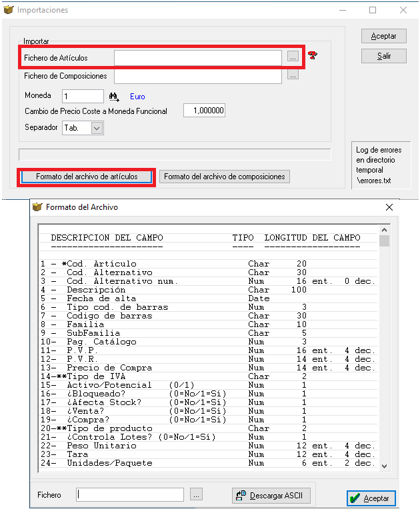Select the 'Peso Unitario' row

coord(208,445)
